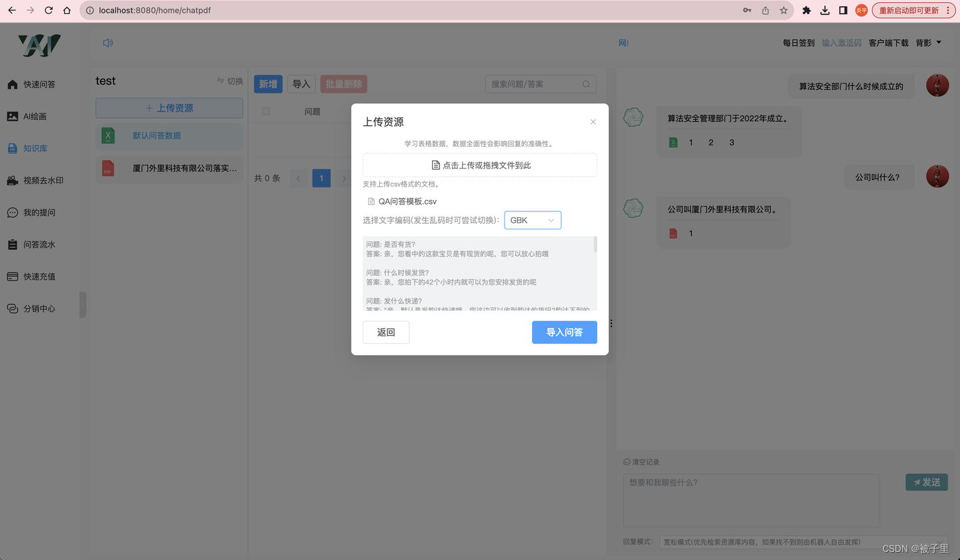Screen dimensions: 960x560
Task: Open source reference 2 under 算法安全 answer
Action: click(x=711, y=143)
